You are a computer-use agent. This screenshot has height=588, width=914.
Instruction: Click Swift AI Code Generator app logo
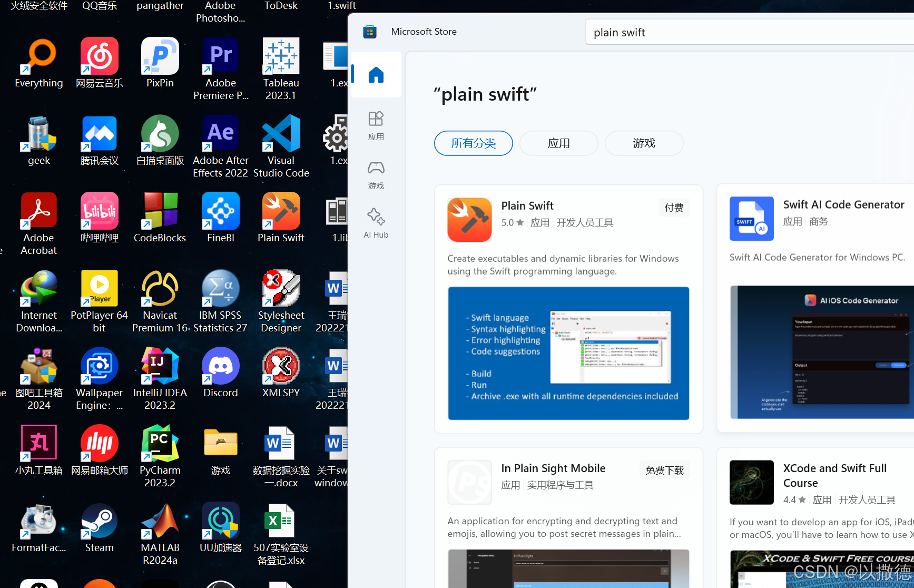pyautogui.click(x=752, y=219)
